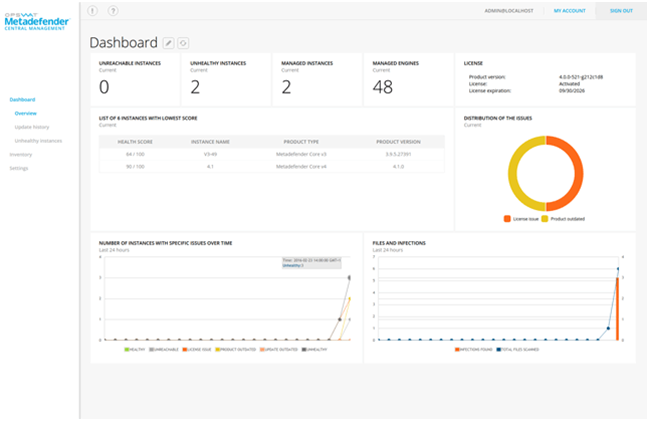Open Unhealthy instances in sidebar
Viewport: 649px width, 421px height.
pos(38,141)
